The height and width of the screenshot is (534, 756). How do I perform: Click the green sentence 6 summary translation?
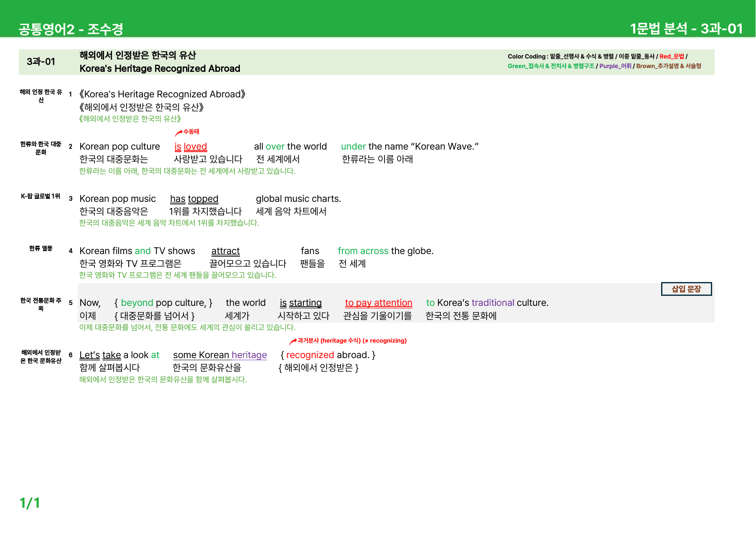pyautogui.click(x=163, y=379)
